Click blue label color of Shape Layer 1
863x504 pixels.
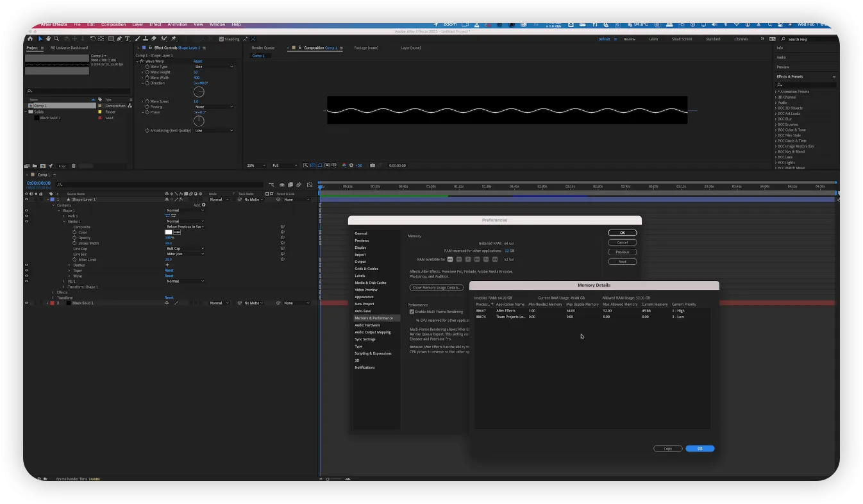pyautogui.click(x=52, y=199)
